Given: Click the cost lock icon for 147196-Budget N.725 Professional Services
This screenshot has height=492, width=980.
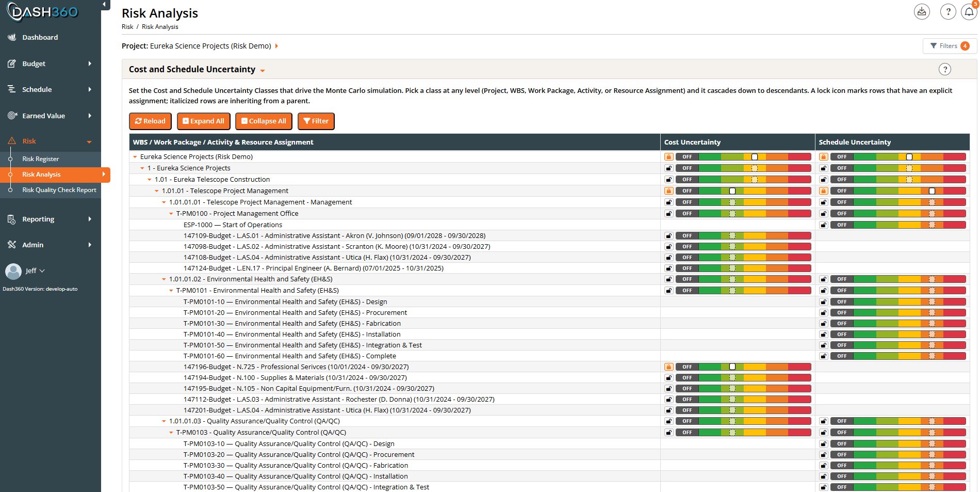Looking at the screenshot, I should point(669,367).
